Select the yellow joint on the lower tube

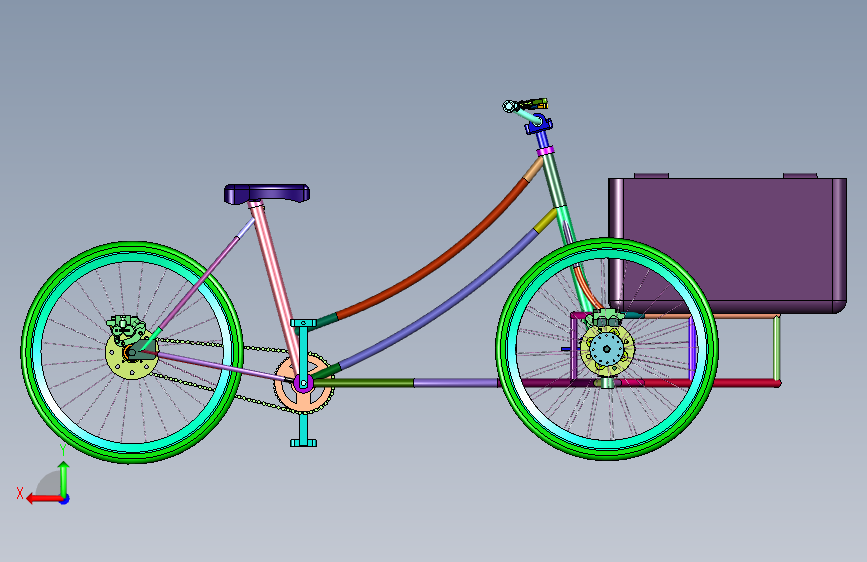[545, 220]
